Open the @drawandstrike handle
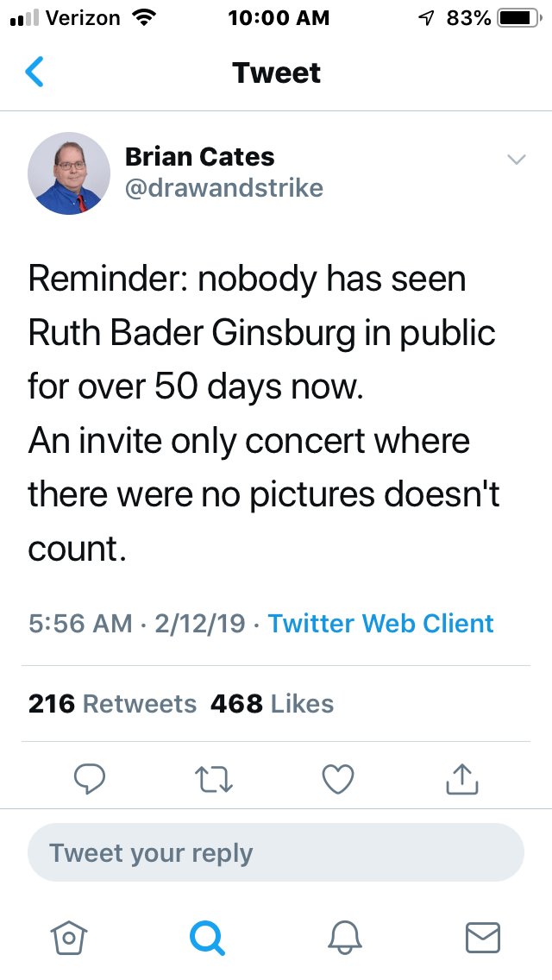Viewport: 552px width, 980px height. click(224, 188)
